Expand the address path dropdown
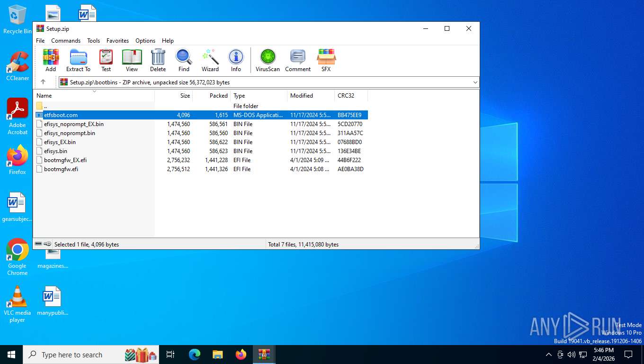This screenshot has width=644, height=364. pyautogui.click(x=475, y=82)
